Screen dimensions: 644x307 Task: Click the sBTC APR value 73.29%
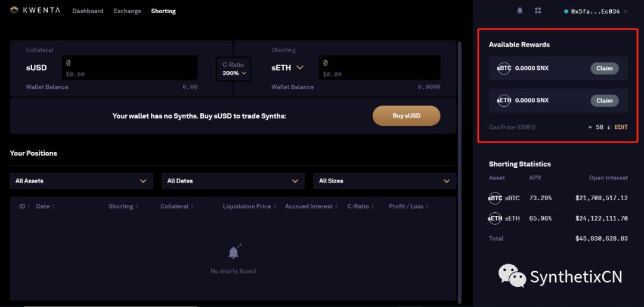pos(540,199)
